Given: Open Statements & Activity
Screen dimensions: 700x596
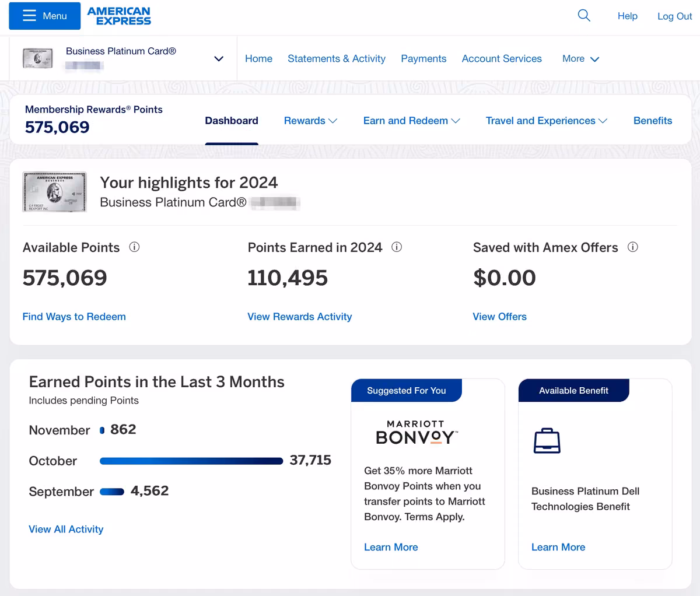Looking at the screenshot, I should [x=337, y=59].
